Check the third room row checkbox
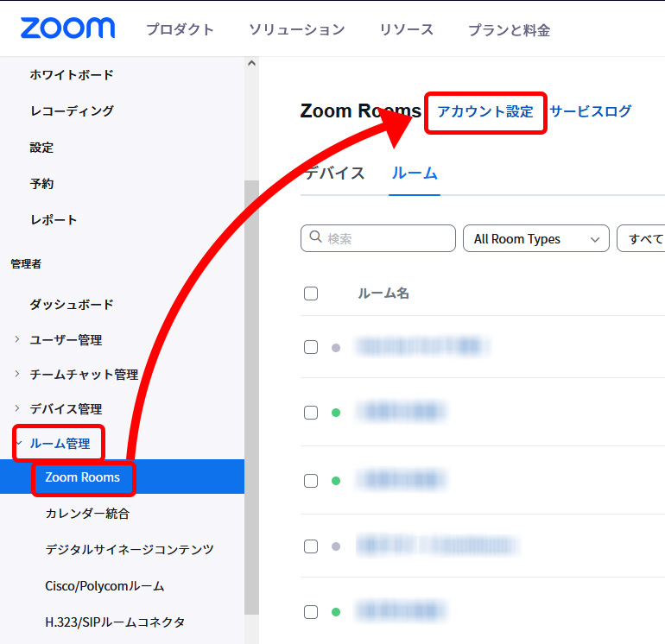The height and width of the screenshot is (644, 665). (311, 480)
